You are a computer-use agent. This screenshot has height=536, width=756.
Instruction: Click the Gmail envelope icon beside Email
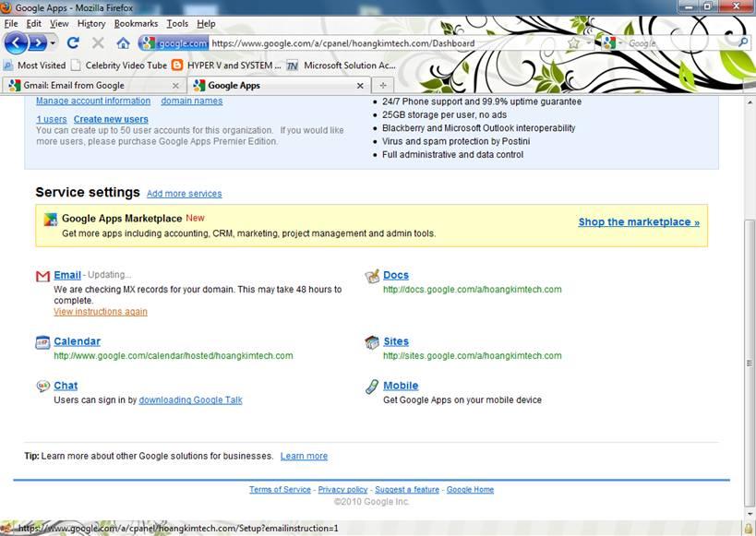tap(42, 276)
